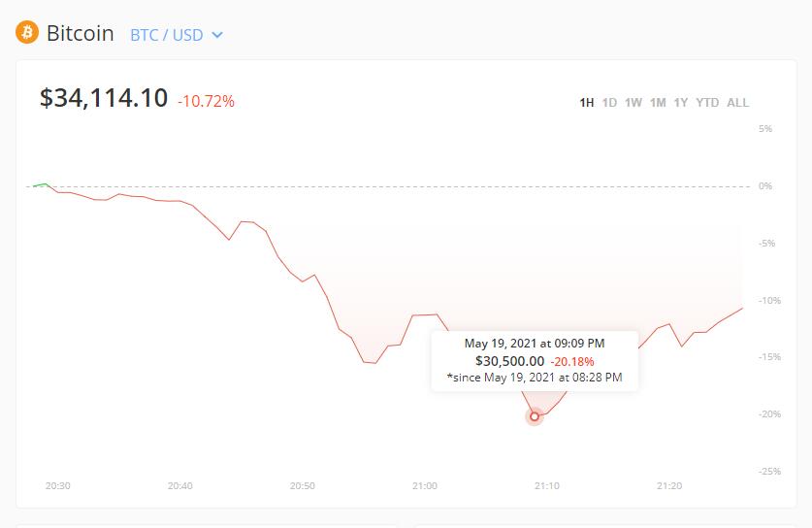Click the 20:30 time axis label
Screen dimensions: 812x528
pos(57,485)
